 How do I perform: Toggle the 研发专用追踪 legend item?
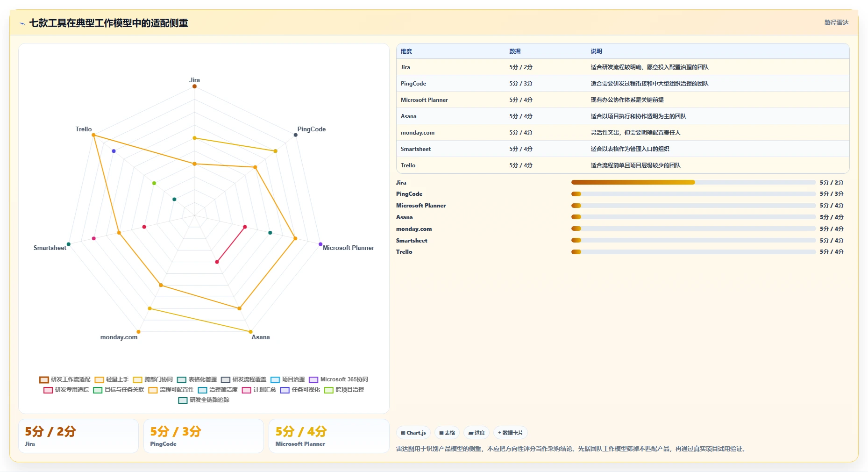click(66, 390)
